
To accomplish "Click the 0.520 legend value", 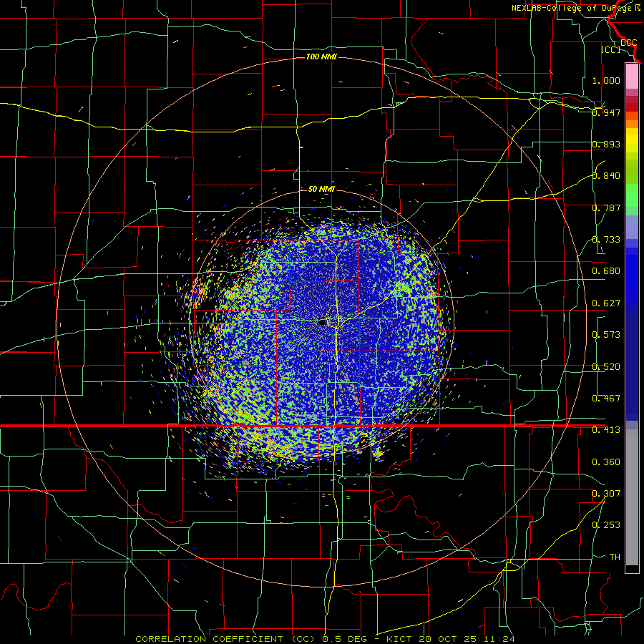I will point(606,367).
